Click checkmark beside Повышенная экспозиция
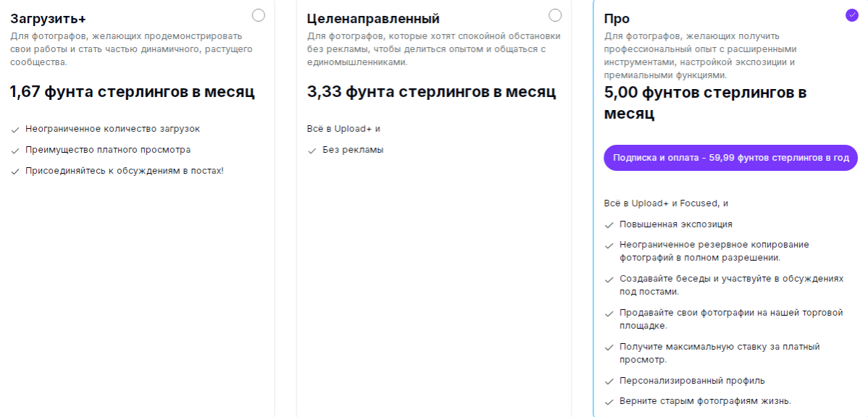Viewport: 868px width, 417px height. 609,225
